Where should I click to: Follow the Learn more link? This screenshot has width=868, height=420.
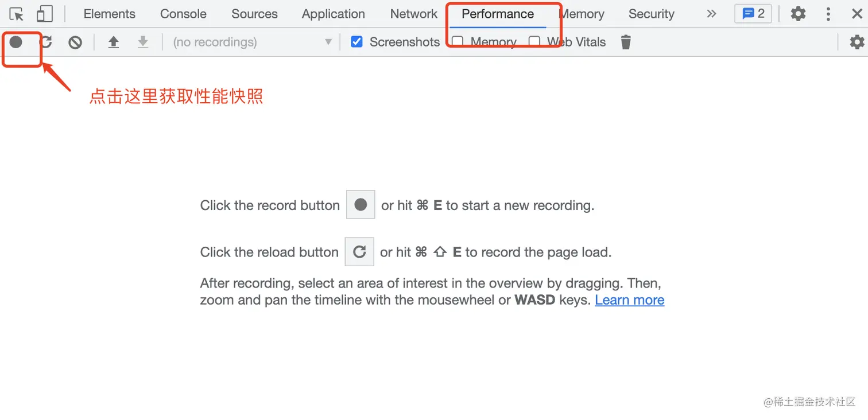pyautogui.click(x=629, y=300)
